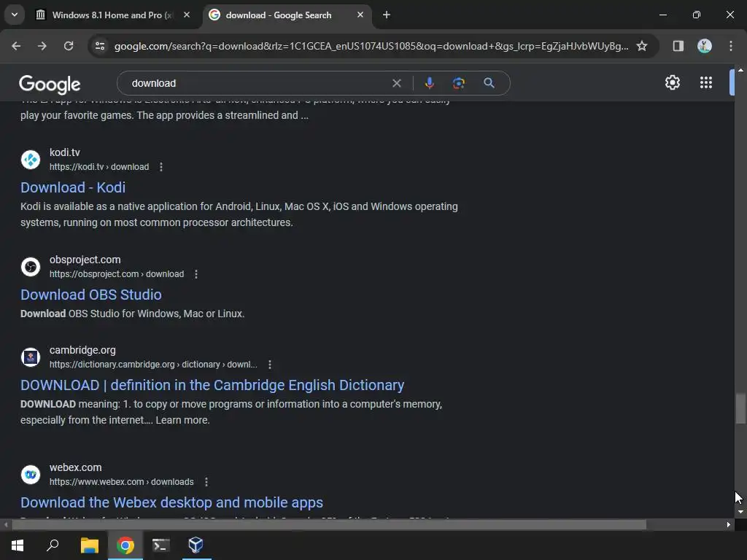The image size is (747, 560).
Task: Click the https://kodi.tv › download URL
Action: coord(99,167)
